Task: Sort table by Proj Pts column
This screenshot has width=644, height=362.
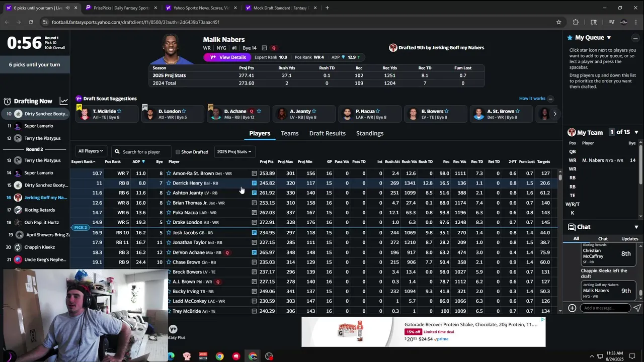Action: [x=267, y=162]
